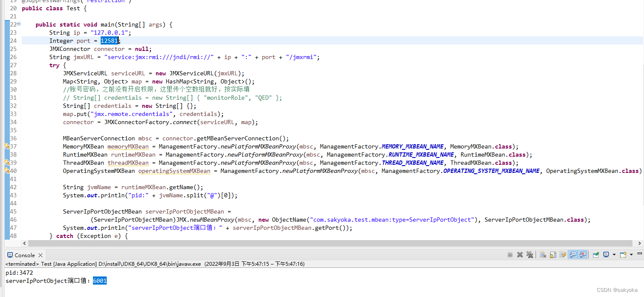Screen dimensions: 644x297
Task: Click the Display Selected Console icon
Action: pyautogui.click(x=606, y=254)
